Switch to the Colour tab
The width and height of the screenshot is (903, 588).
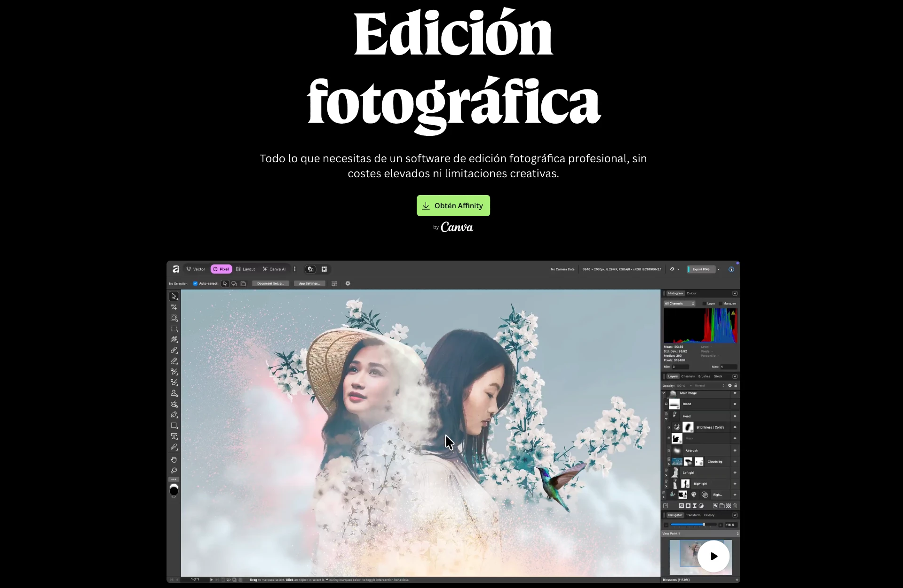coord(691,293)
